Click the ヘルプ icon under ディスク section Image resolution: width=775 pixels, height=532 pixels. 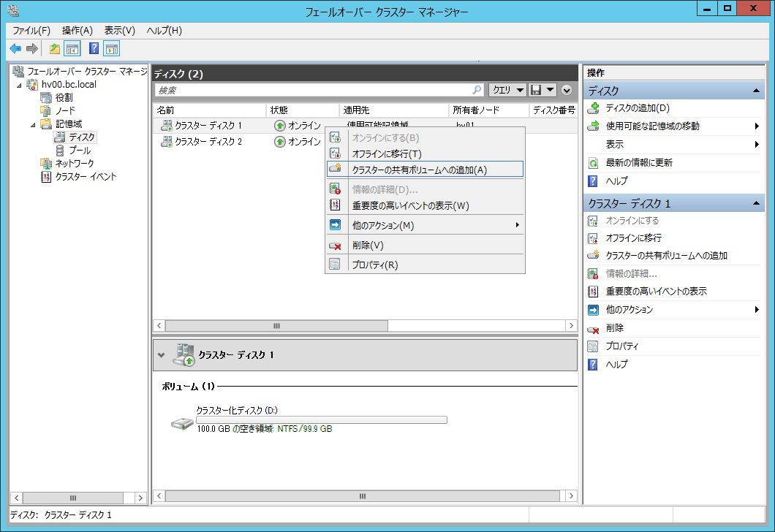click(x=593, y=181)
